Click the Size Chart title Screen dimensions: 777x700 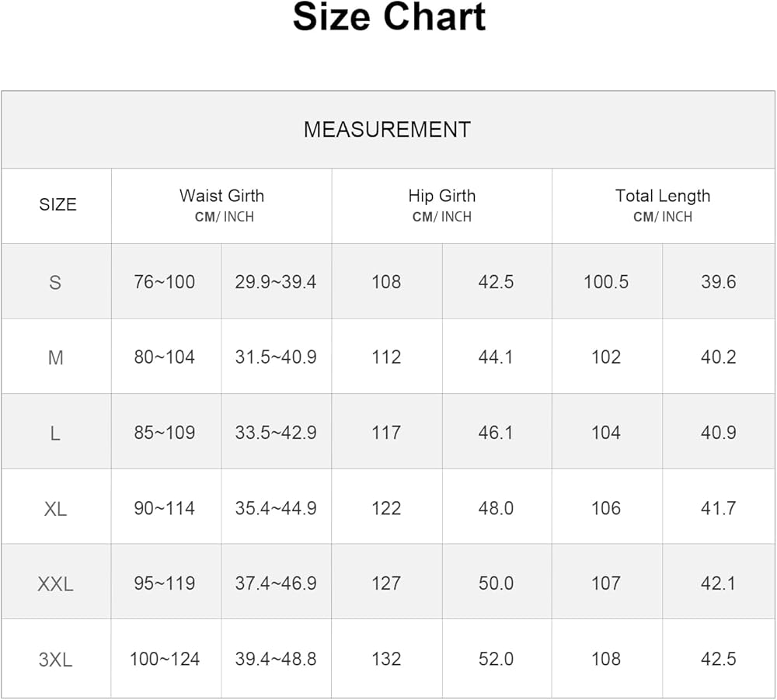tap(388, 18)
